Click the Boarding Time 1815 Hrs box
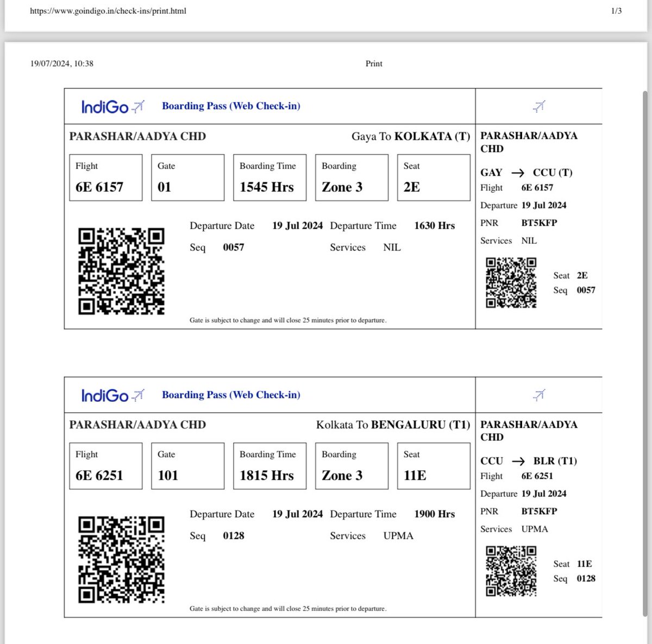652x644 pixels. (270, 466)
